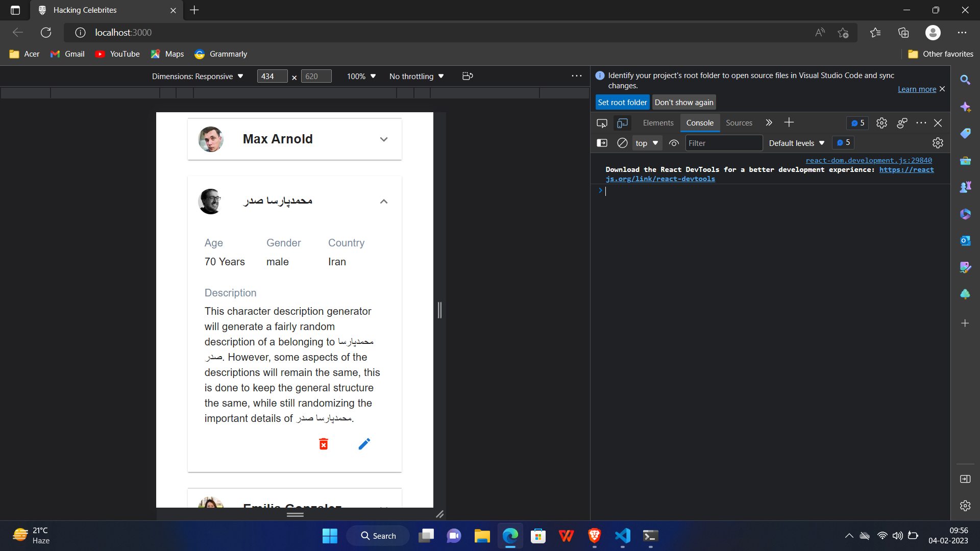Viewport: 980px width, 551px height.
Task: Click the viewport width field showing 434
Action: click(x=272, y=76)
